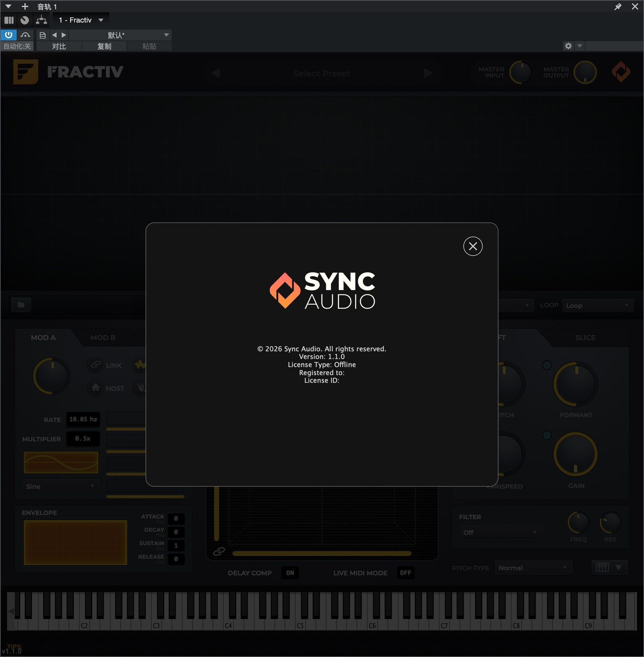
Task: Click the 复制 copy button
Action: 104,46
